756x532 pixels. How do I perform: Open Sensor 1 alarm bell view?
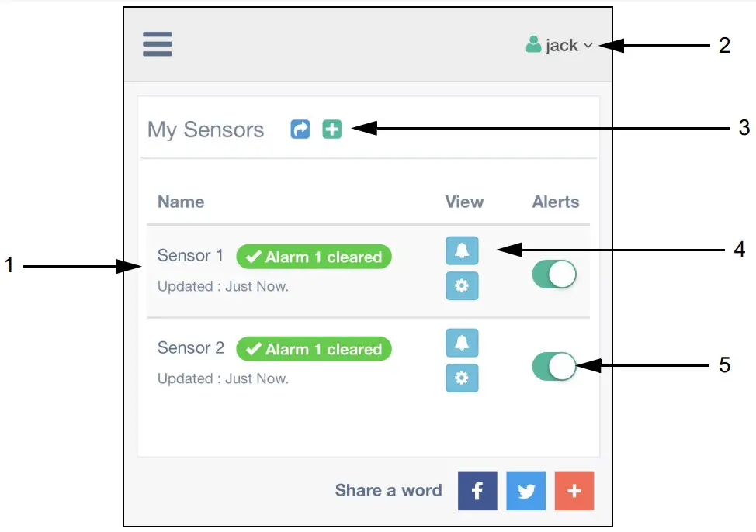[462, 250]
